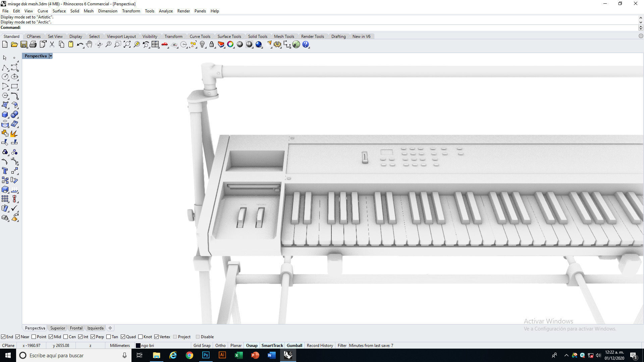Click the padlock Lock objects icon
The width and height of the screenshot is (644, 362).
click(x=212, y=45)
